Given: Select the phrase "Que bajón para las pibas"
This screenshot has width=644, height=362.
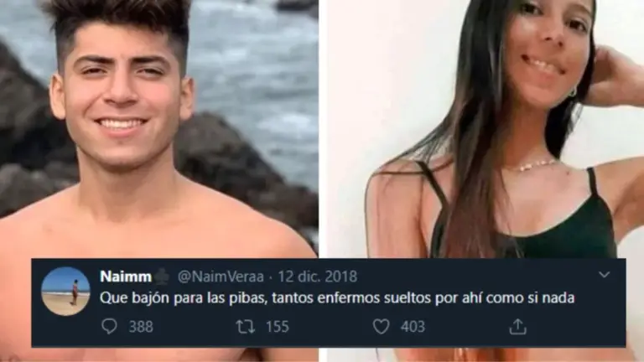Looking at the screenshot, I should [x=183, y=298].
